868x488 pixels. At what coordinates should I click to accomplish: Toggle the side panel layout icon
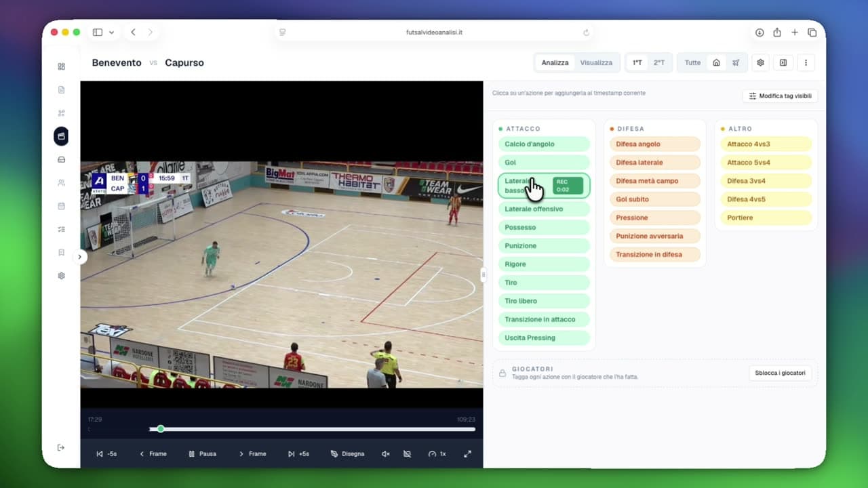coord(783,62)
